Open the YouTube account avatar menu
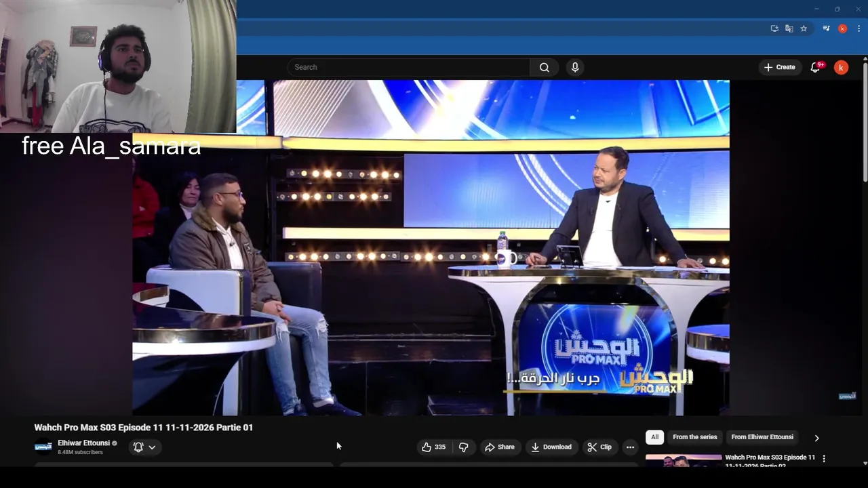The width and height of the screenshot is (868, 488). 841,67
